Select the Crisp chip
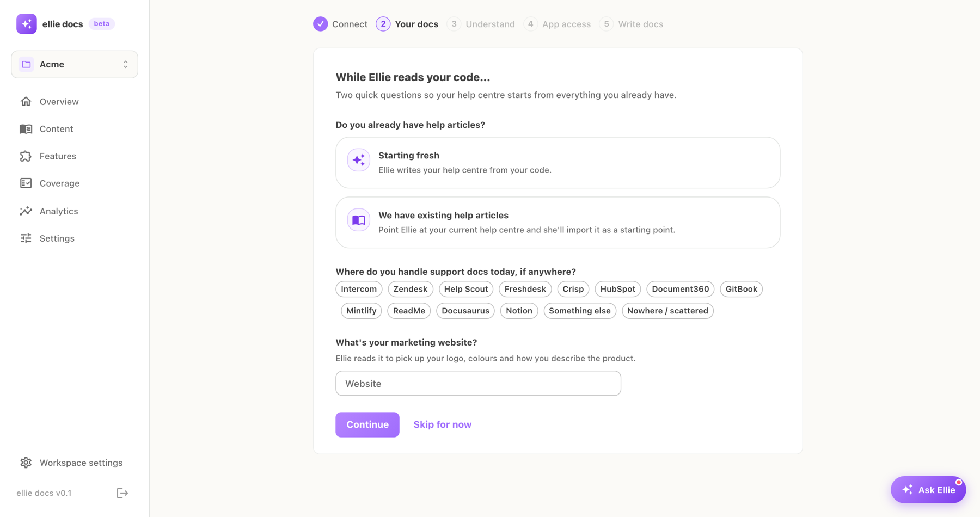This screenshot has height=517, width=980. click(x=573, y=289)
